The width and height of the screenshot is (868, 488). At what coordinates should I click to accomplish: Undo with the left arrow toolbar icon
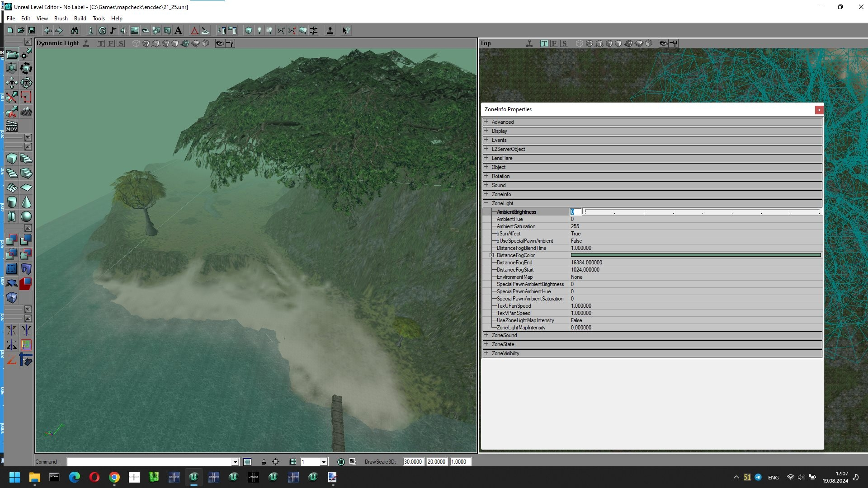[x=47, y=30]
